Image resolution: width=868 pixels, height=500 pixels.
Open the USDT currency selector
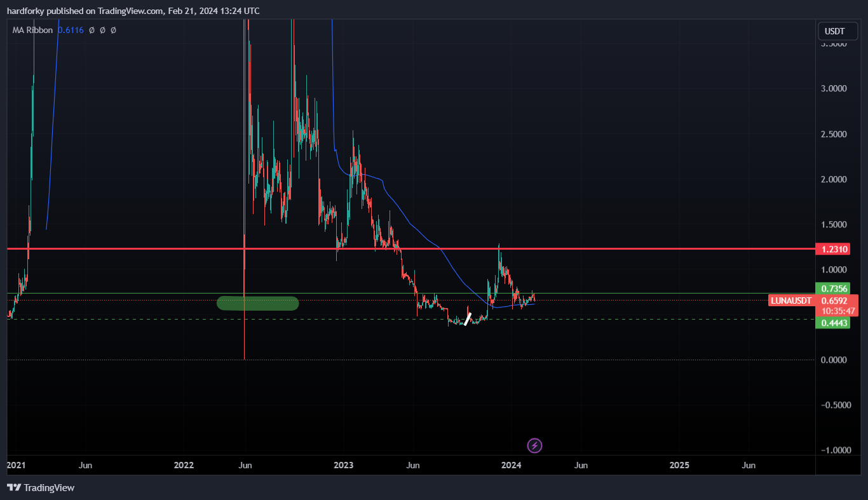point(837,31)
